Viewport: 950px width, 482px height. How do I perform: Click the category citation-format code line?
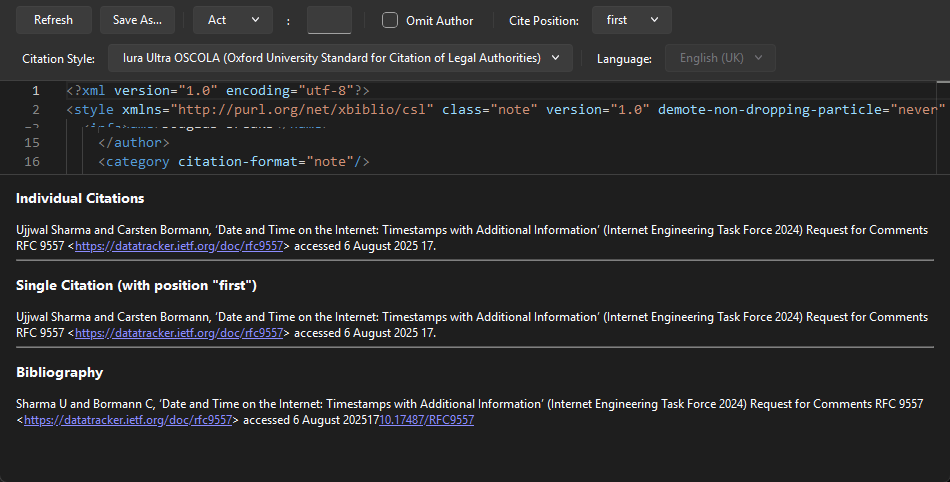click(234, 161)
